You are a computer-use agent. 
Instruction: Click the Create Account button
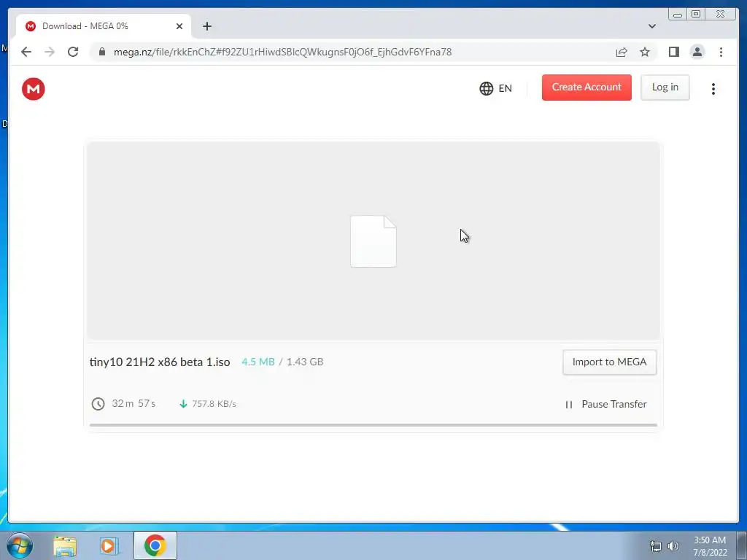click(x=587, y=87)
